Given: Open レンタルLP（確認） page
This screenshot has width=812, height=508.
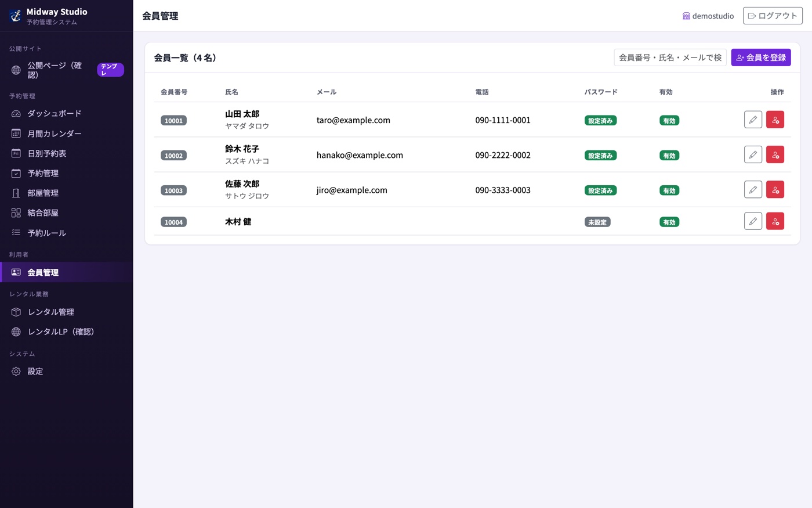Looking at the screenshot, I should click(x=67, y=332).
